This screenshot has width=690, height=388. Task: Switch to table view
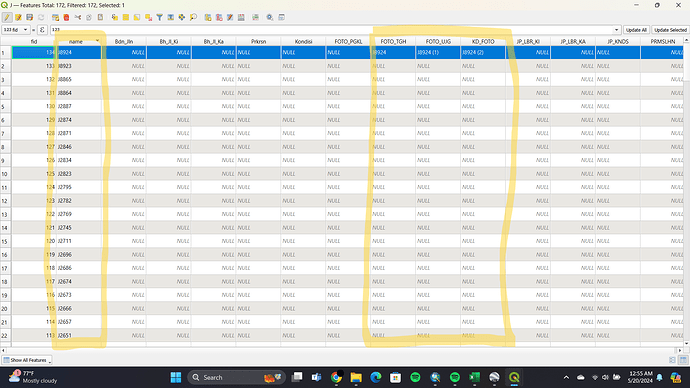683,360
